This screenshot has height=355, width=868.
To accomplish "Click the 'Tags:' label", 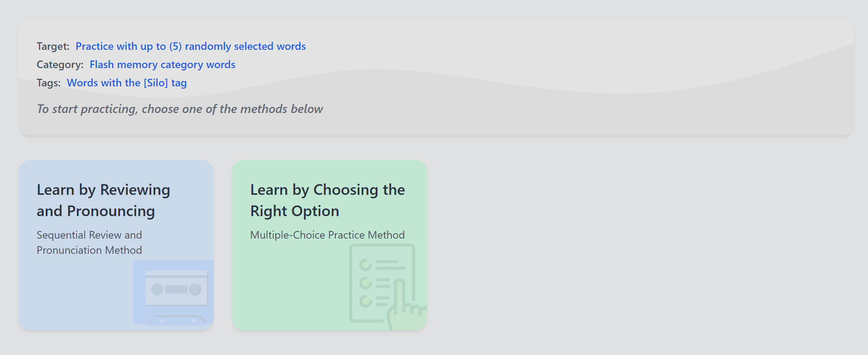I will pyautogui.click(x=48, y=83).
